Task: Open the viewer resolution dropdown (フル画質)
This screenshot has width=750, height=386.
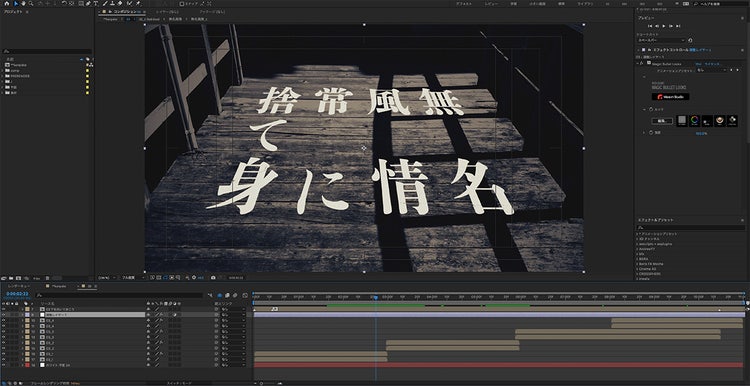Action: click(132, 277)
